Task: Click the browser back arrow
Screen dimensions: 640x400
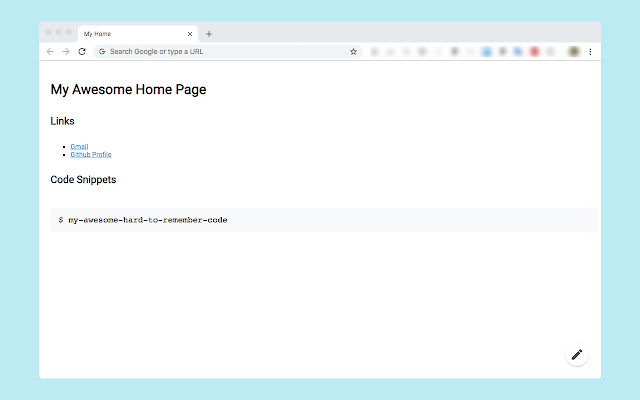Action: click(x=50, y=51)
